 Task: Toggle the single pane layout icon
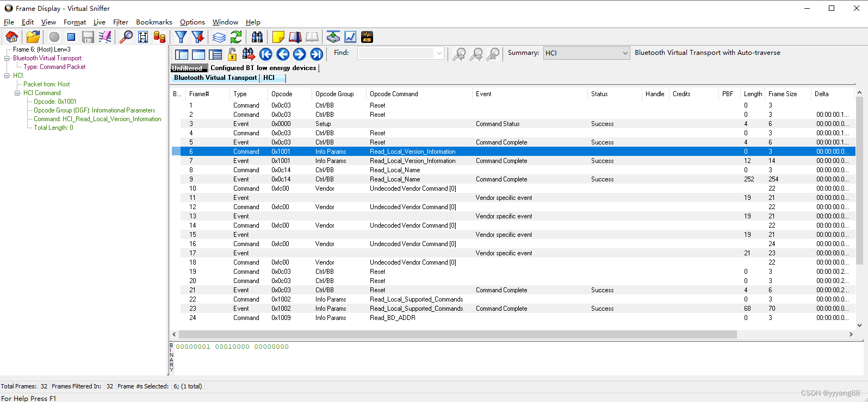pyautogui.click(x=199, y=54)
